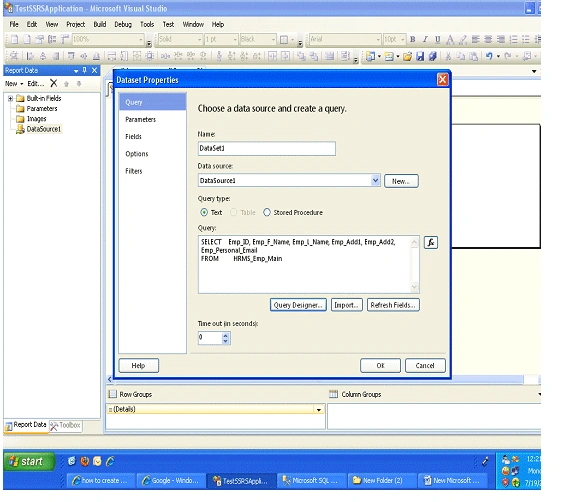
Task: Click the Align Right icon
Action: [x=501, y=39]
